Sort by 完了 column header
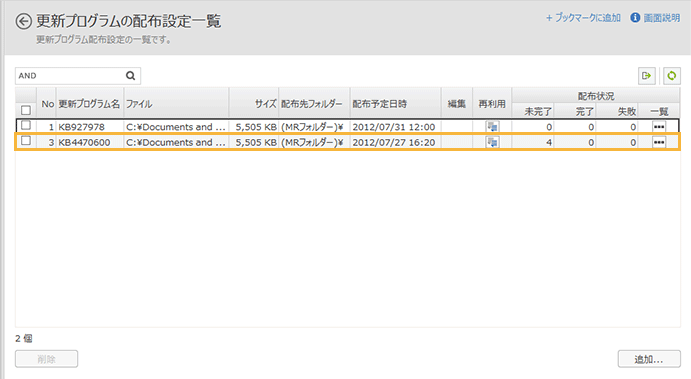Viewport: 691px width, 379px height. pos(576,111)
